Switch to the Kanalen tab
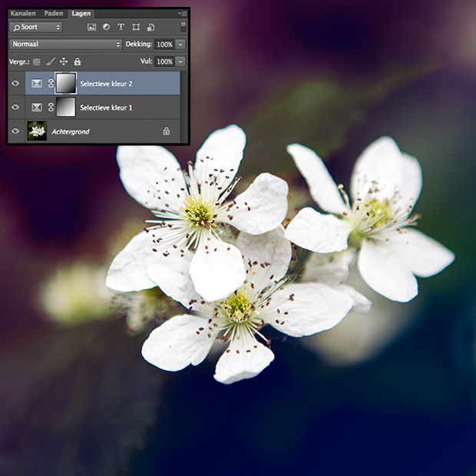The width and height of the screenshot is (476, 476). click(x=23, y=13)
